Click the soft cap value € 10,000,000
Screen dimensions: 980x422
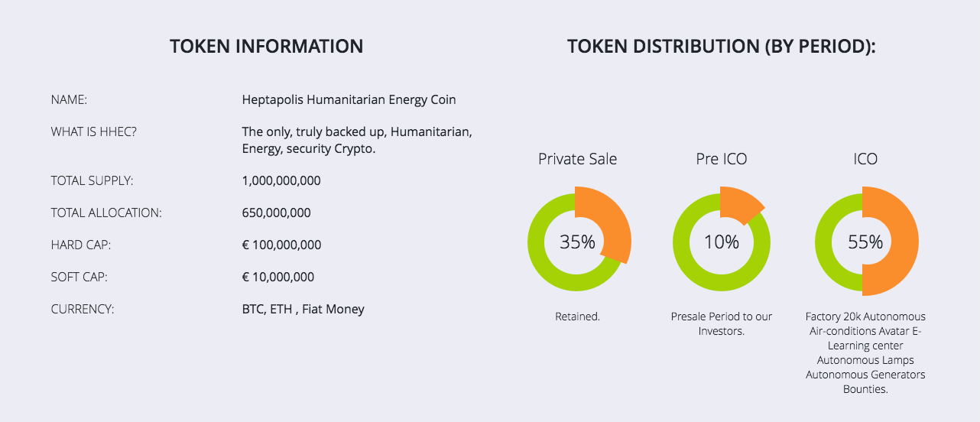277,278
